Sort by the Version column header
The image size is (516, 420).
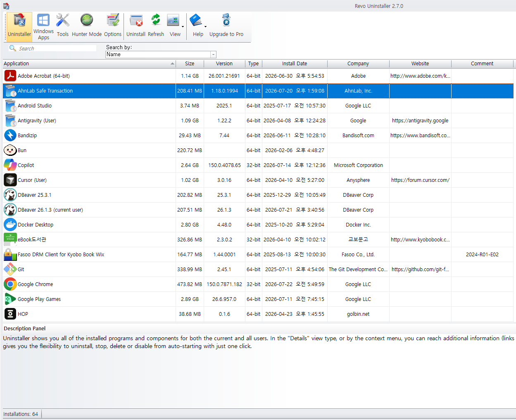point(224,64)
